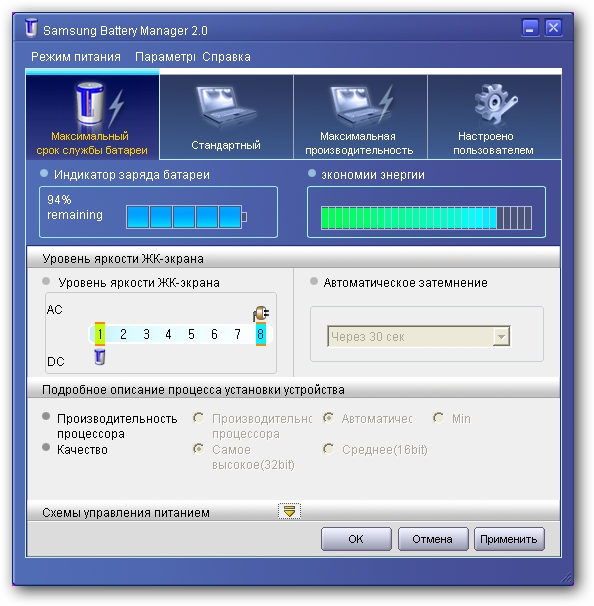This screenshot has height=606, width=594.
Task: Click the DC battery marker icon
Action: tap(100, 357)
